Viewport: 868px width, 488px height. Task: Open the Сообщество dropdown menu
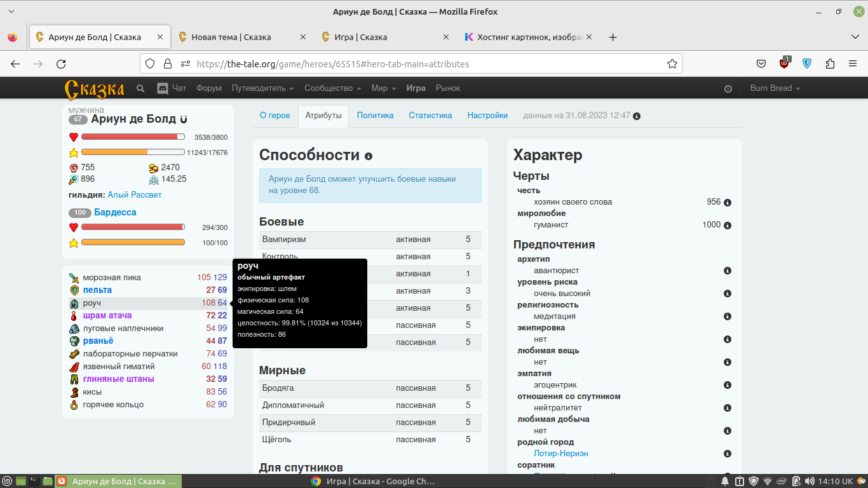click(332, 88)
